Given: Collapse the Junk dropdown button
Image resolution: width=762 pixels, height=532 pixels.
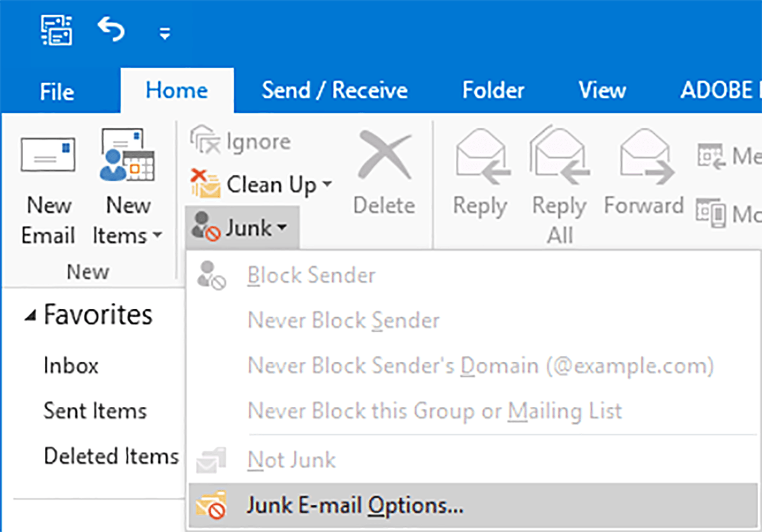Looking at the screenshot, I should coord(242,227).
